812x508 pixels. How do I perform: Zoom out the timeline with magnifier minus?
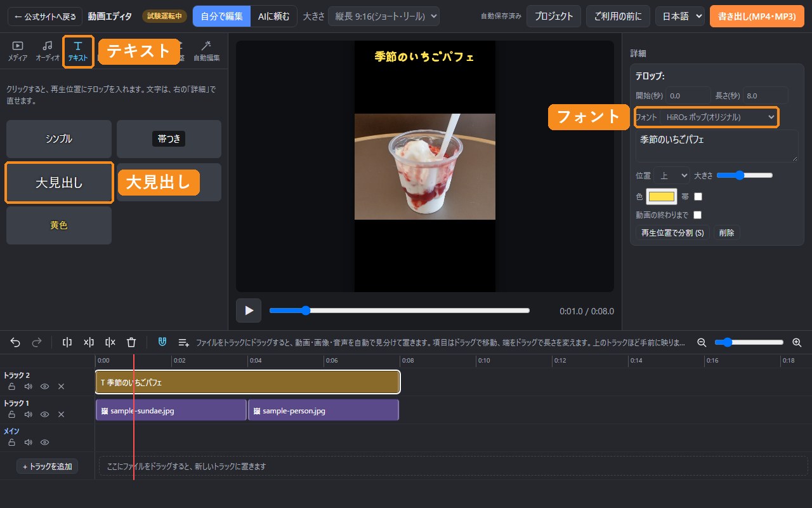702,342
